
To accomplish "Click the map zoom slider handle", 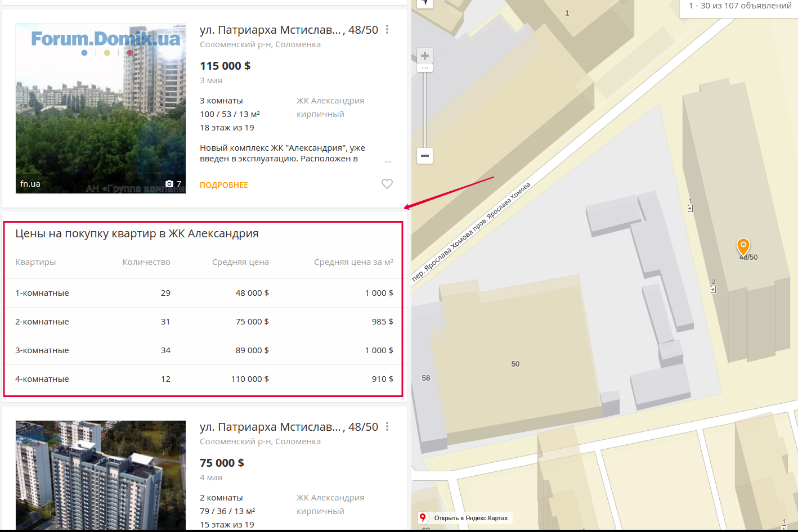I will [x=425, y=68].
